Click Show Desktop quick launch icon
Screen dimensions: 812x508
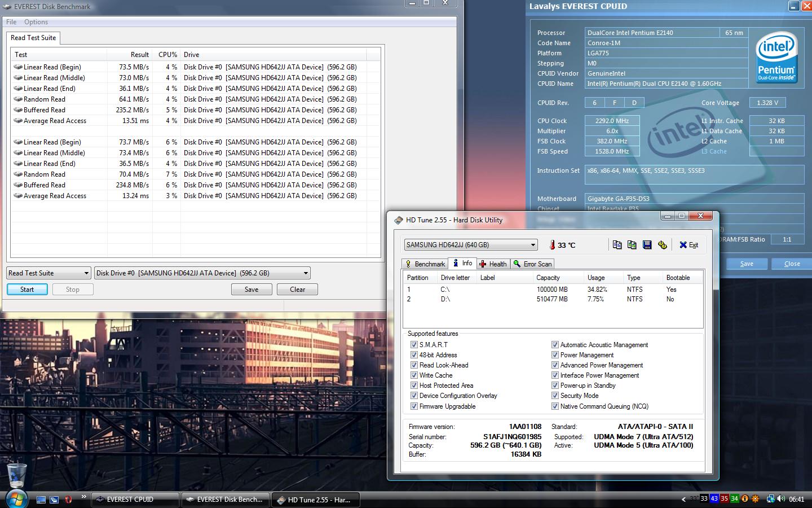pyautogui.click(x=41, y=500)
